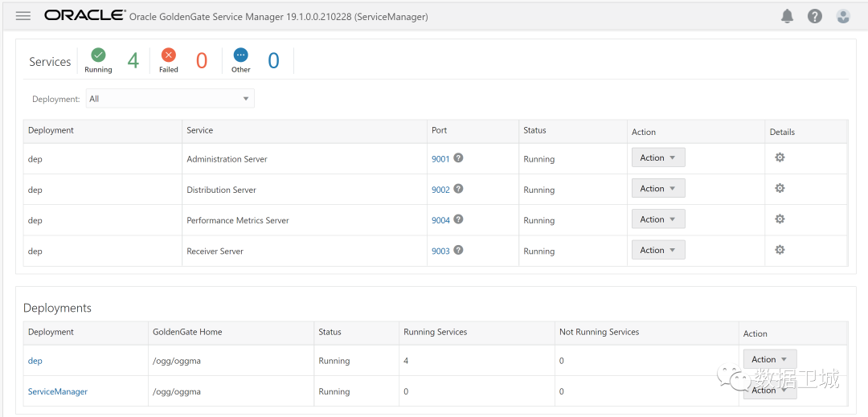This screenshot has width=868, height=417.
Task: Click Running status of Administration Server
Action: (539, 159)
